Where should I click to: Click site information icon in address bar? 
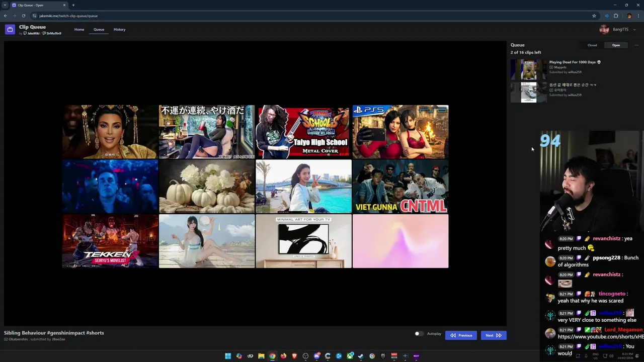click(x=34, y=16)
